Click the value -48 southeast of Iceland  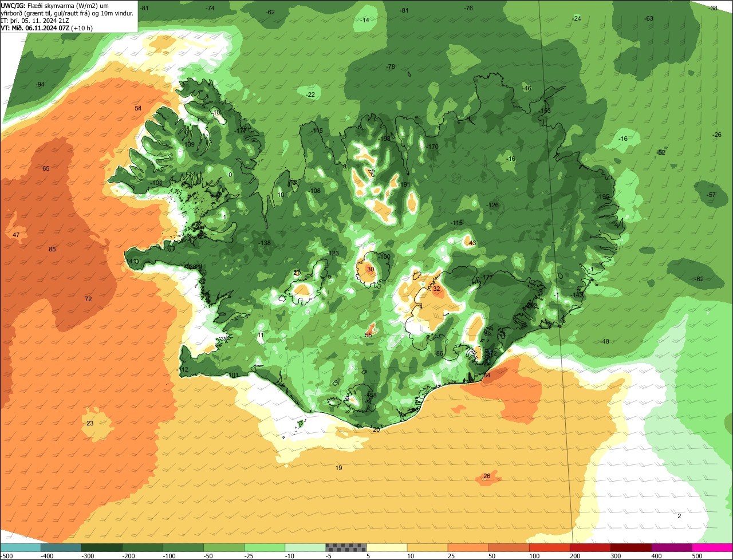coord(605,342)
